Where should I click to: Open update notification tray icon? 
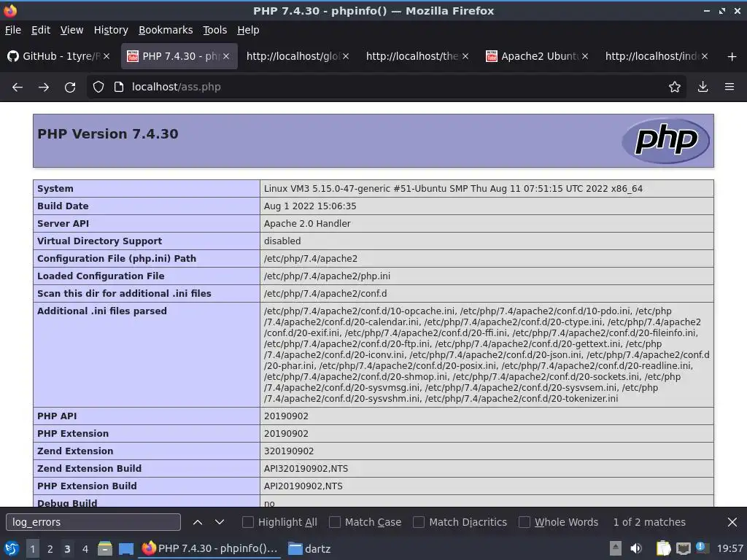pyautogui.click(x=700, y=547)
